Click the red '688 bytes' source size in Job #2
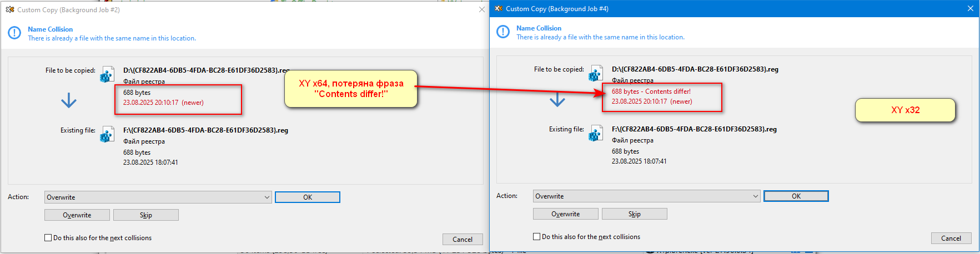This screenshot has height=254, width=980. coord(137,93)
